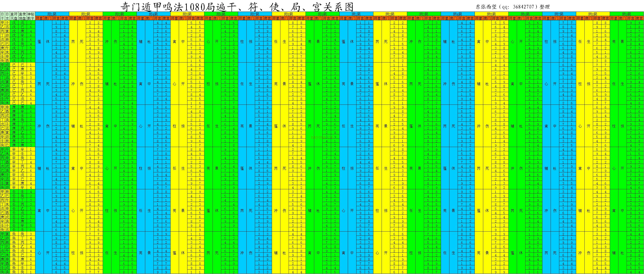Click the 直符天盘 cell 庚 in row 甲申

(14, 107)
